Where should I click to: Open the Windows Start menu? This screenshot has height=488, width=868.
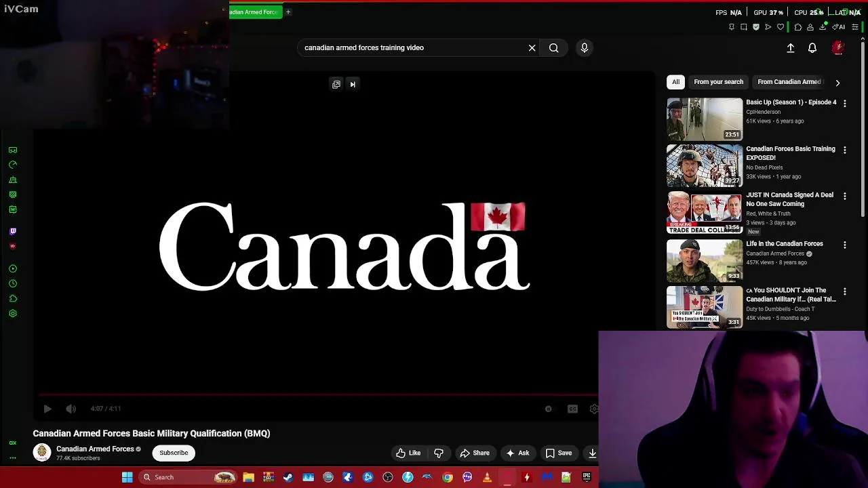pyautogui.click(x=127, y=477)
